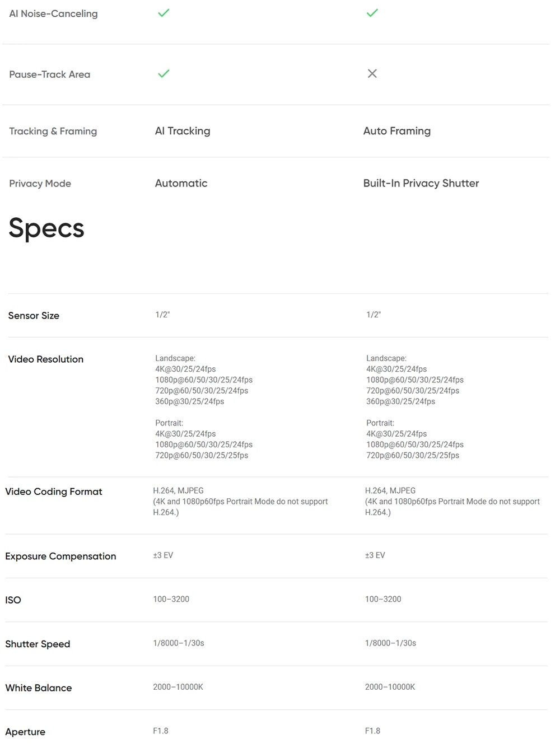This screenshot has height=753, width=560.
Task: Click the Privacy Mode row label
Action: pos(40,184)
